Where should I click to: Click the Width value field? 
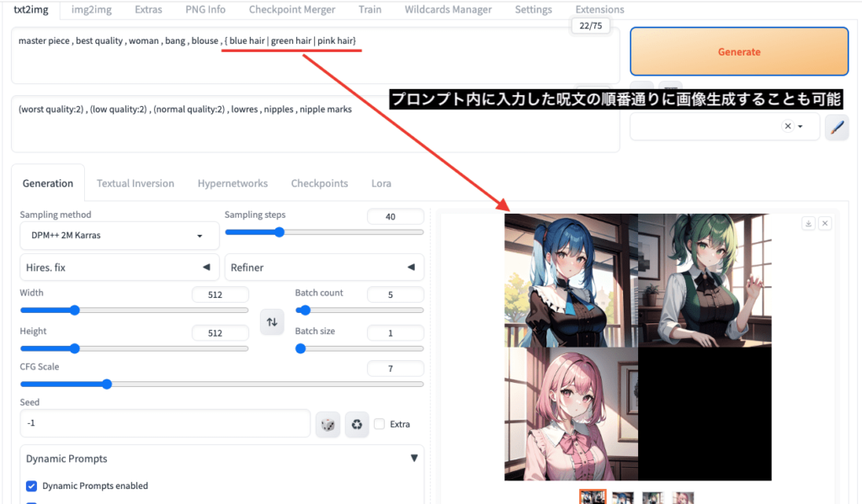coord(220,294)
